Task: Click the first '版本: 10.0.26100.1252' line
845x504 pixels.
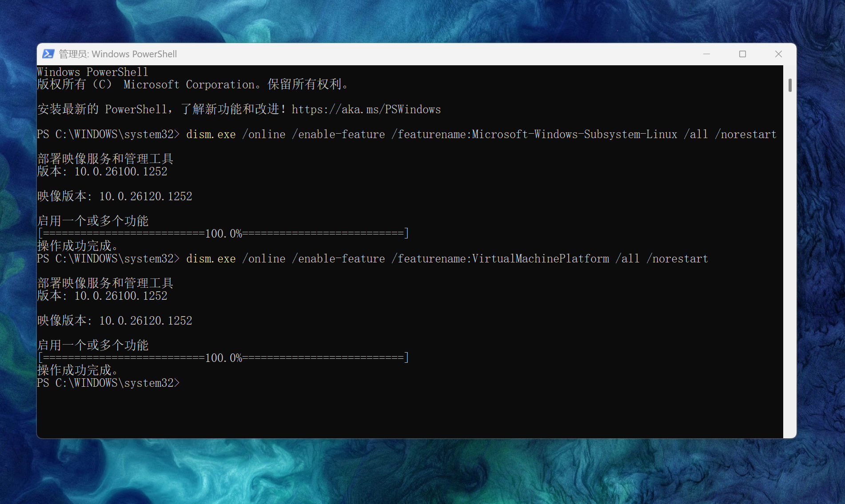Action: (102, 171)
